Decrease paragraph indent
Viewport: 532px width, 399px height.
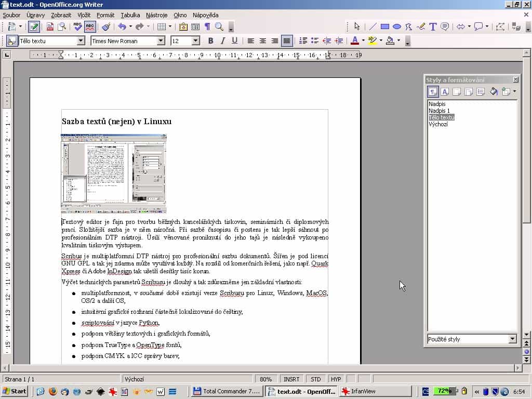click(x=327, y=41)
